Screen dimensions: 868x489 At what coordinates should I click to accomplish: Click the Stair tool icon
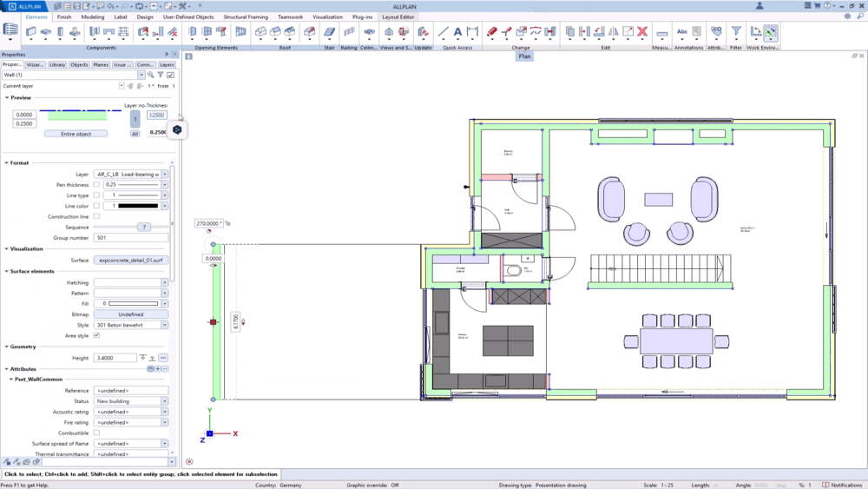(329, 32)
